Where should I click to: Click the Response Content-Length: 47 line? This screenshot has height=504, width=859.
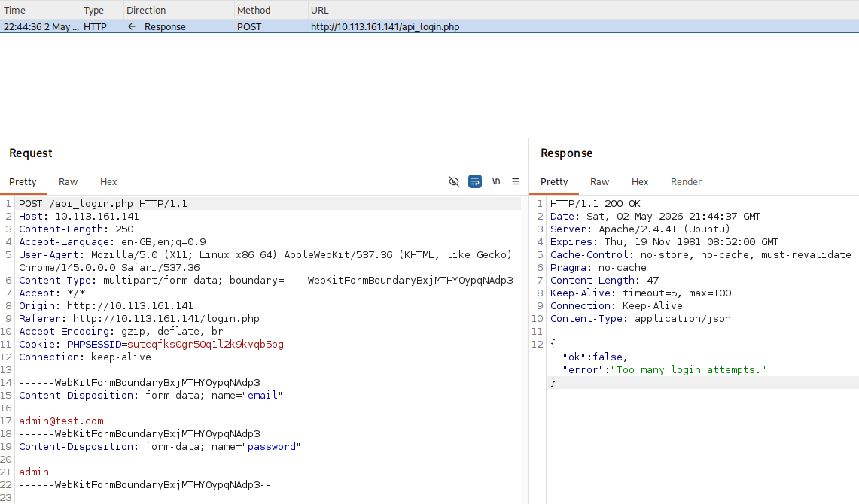coord(605,280)
